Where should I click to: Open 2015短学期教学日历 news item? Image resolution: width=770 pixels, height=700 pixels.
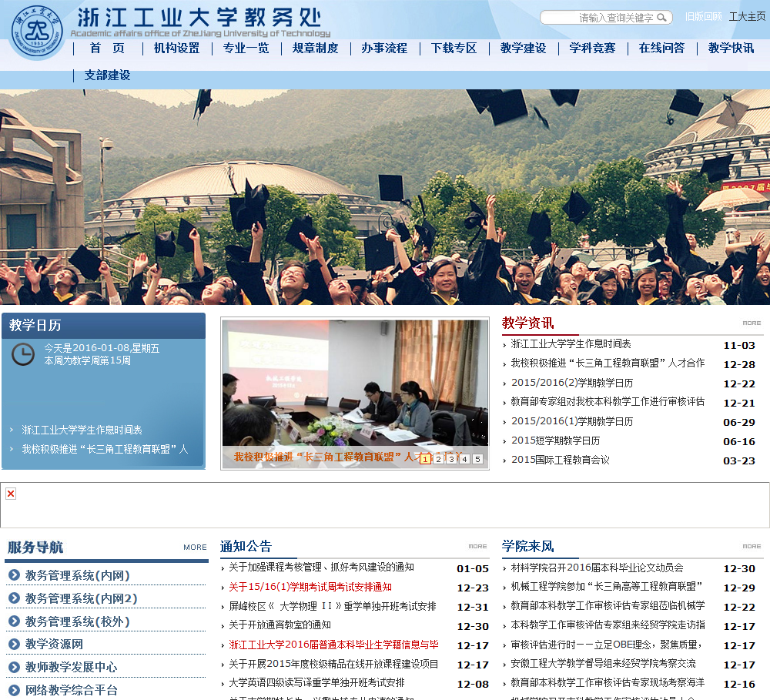pyautogui.click(x=555, y=440)
